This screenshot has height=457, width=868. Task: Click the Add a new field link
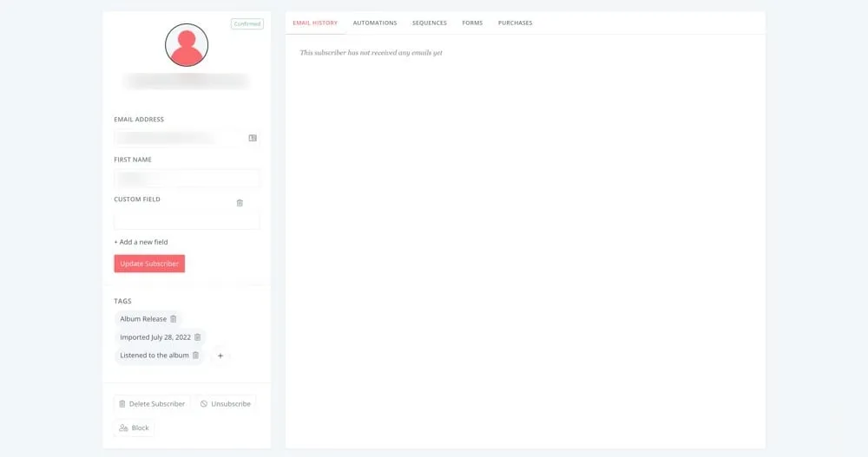click(141, 242)
